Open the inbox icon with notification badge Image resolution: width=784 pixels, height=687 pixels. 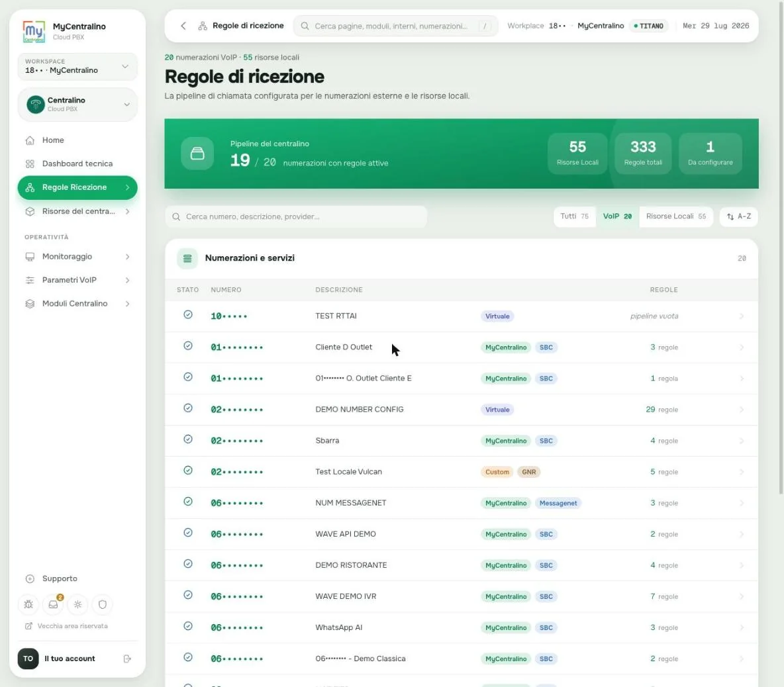53,604
